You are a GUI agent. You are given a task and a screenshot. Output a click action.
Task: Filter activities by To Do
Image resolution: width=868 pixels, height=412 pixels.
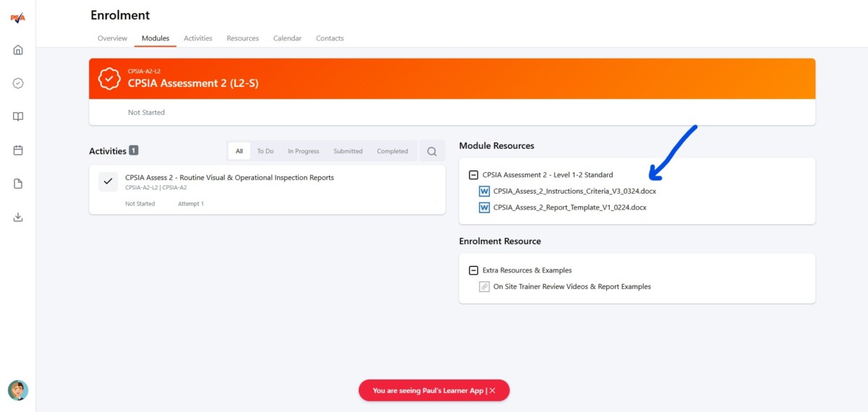click(x=265, y=151)
